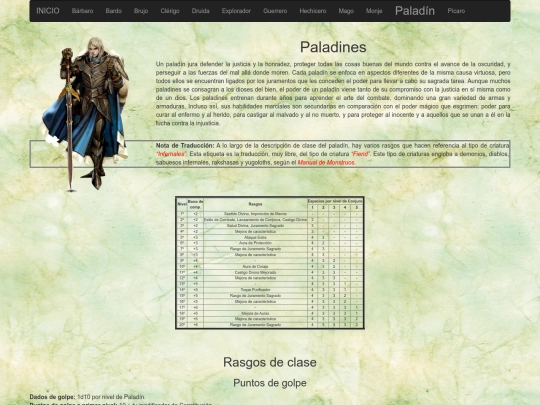
Task: Navigate to the Hechicero class
Action: click(x=313, y=11)
